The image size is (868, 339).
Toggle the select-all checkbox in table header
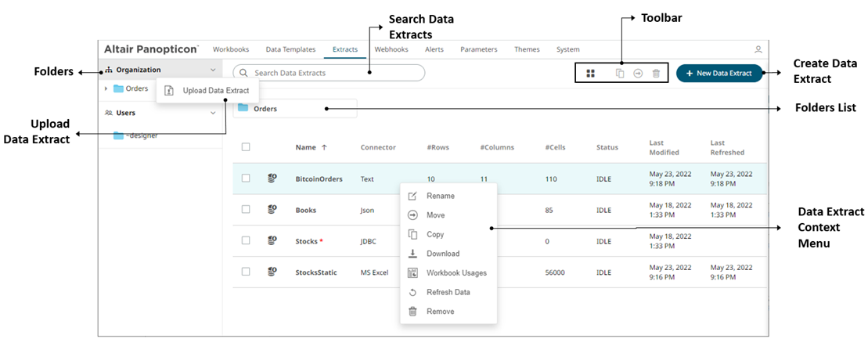point(246,147)
